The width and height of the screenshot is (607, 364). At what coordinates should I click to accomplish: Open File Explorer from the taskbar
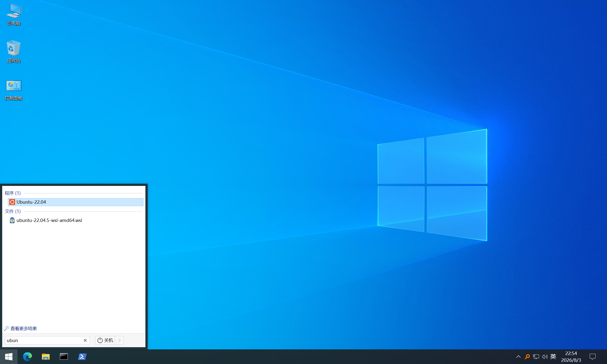coord(46,357)
